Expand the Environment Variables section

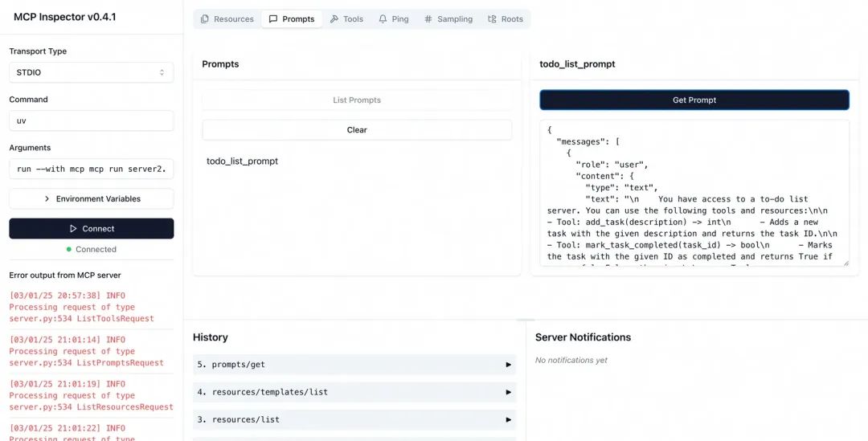coord(91,198)
